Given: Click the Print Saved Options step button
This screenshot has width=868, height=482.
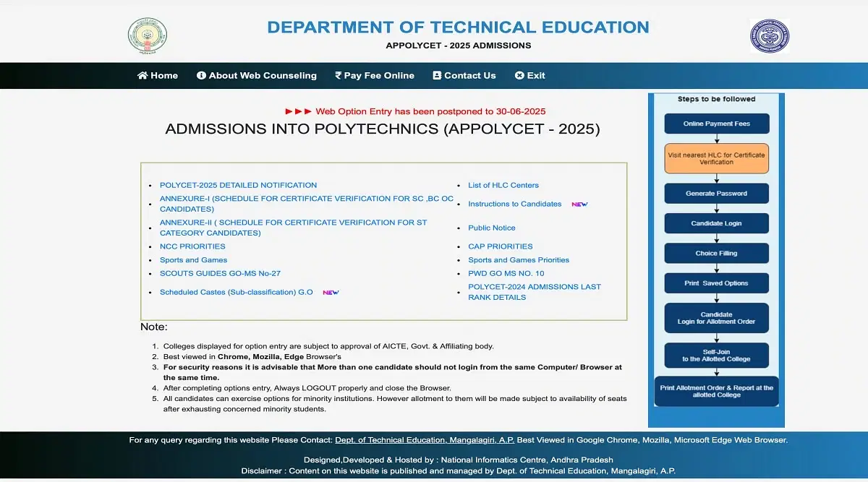Looking at the screenshot, I should click(717, 283).
